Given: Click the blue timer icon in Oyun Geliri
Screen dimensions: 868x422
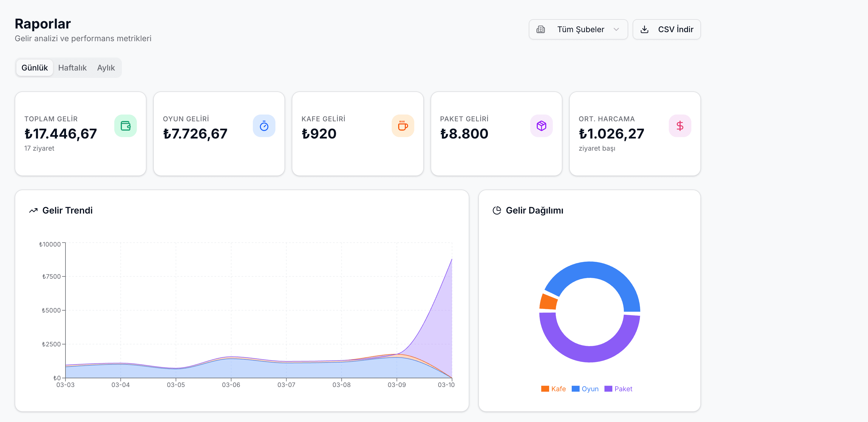Looking at the screenshot, I should click(264, 126).
